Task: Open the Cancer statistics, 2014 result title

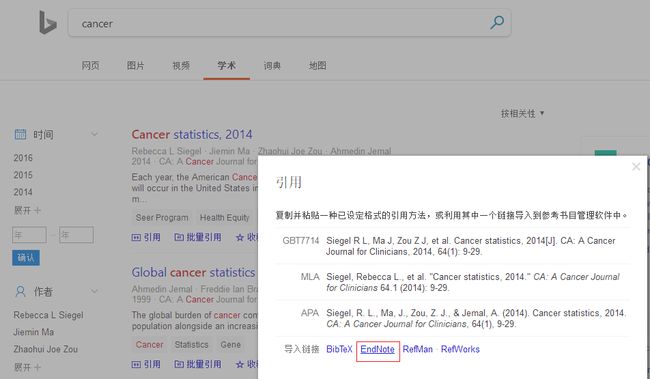Action: [192, 134]
